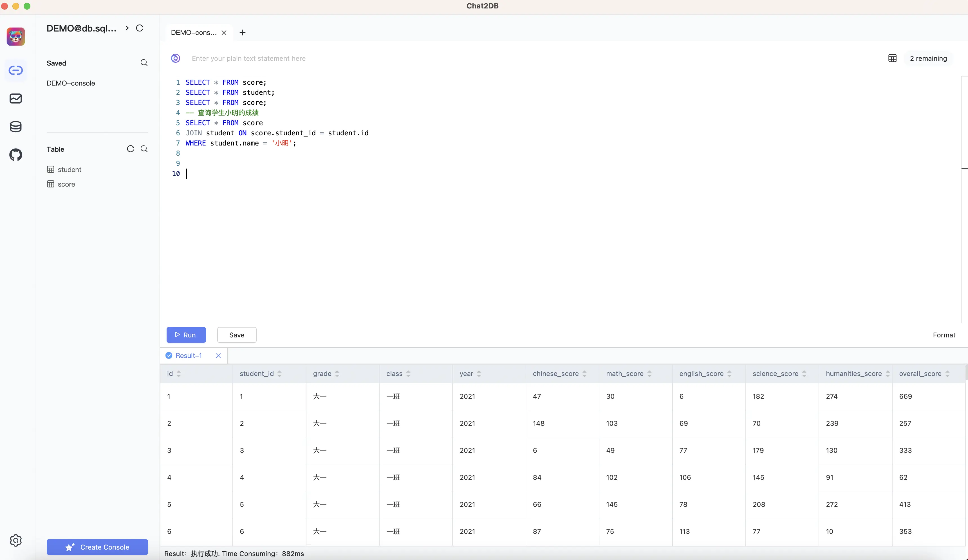
Task: Search the Saved consoles list
Action: coord(144,62)
